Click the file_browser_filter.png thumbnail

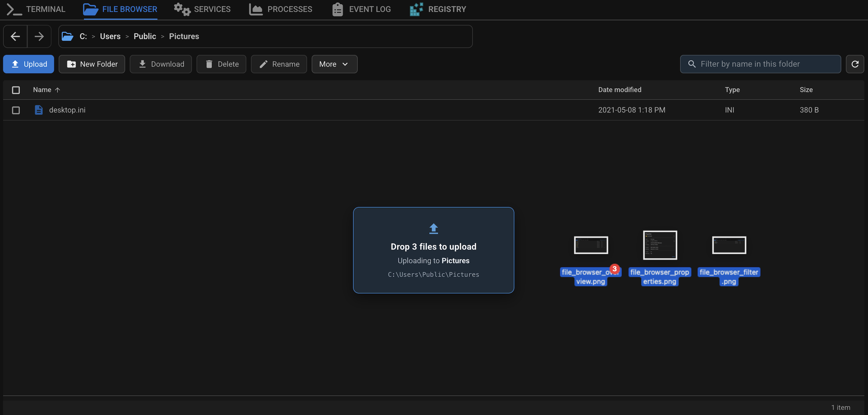click(x=729, y=245)
